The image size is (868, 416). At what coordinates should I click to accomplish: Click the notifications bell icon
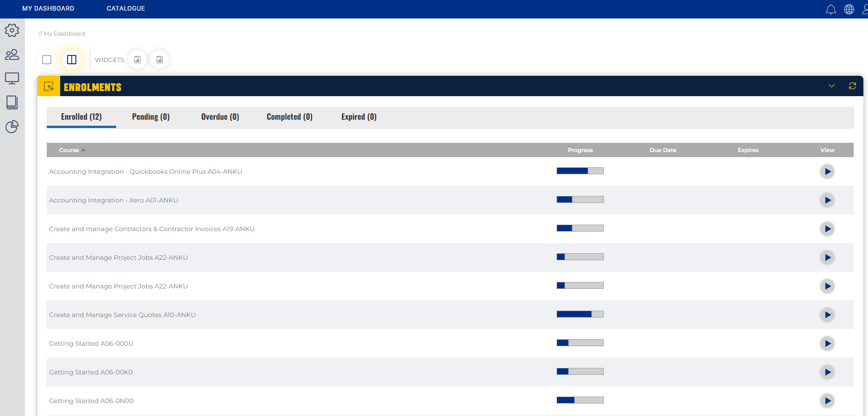coord(831,9)
